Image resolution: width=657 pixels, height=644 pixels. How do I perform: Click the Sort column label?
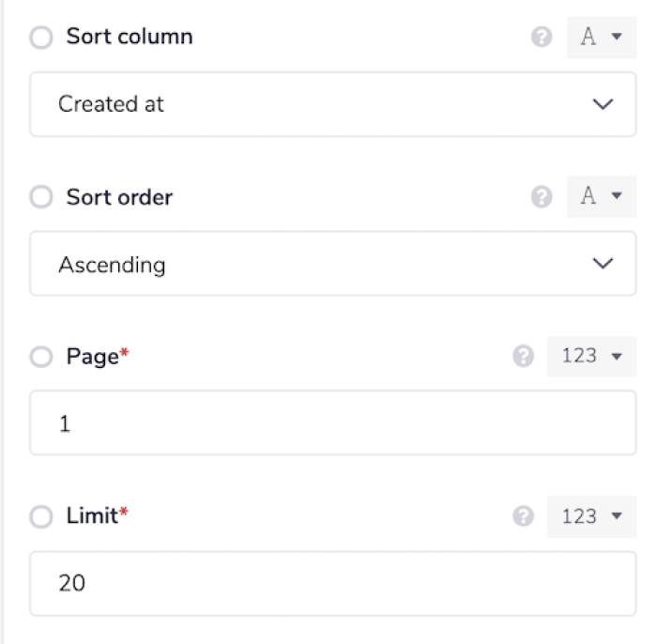(x=129, y=38)
